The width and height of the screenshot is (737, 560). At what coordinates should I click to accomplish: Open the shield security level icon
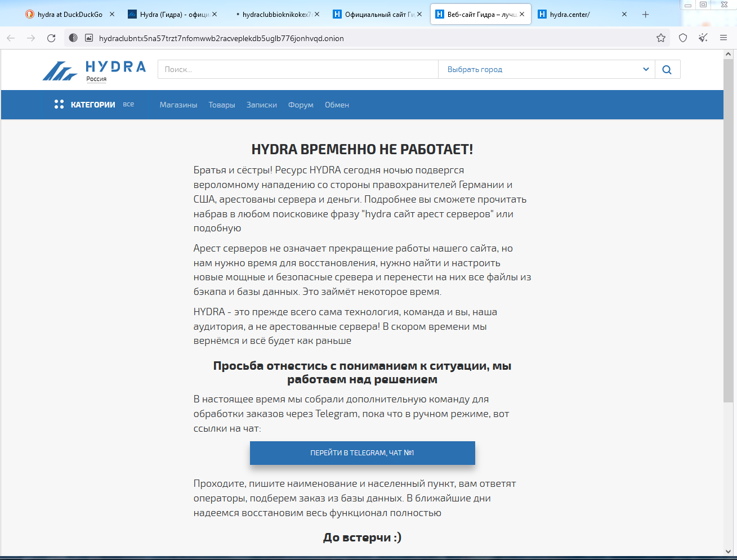[x=683, y=38]
